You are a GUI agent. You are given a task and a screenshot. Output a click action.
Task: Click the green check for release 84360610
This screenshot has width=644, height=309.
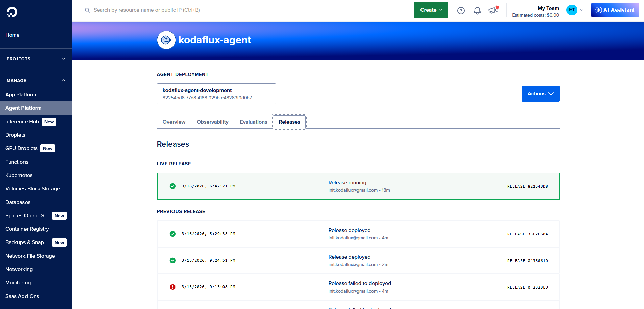coord(172,260)
